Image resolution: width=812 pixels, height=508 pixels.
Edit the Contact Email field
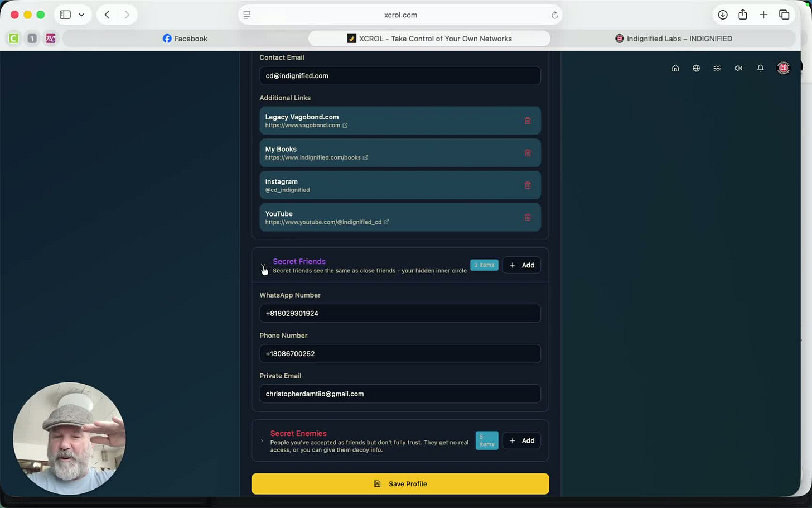400,76
